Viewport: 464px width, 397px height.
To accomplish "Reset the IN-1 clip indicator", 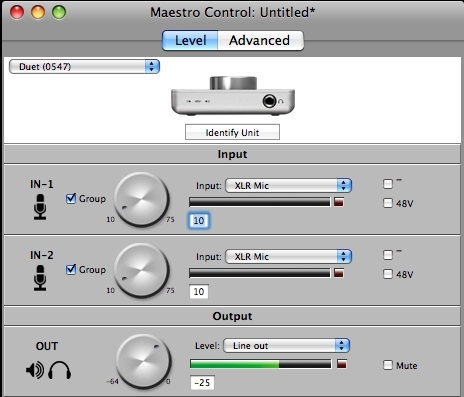I will tap(339, 202).
